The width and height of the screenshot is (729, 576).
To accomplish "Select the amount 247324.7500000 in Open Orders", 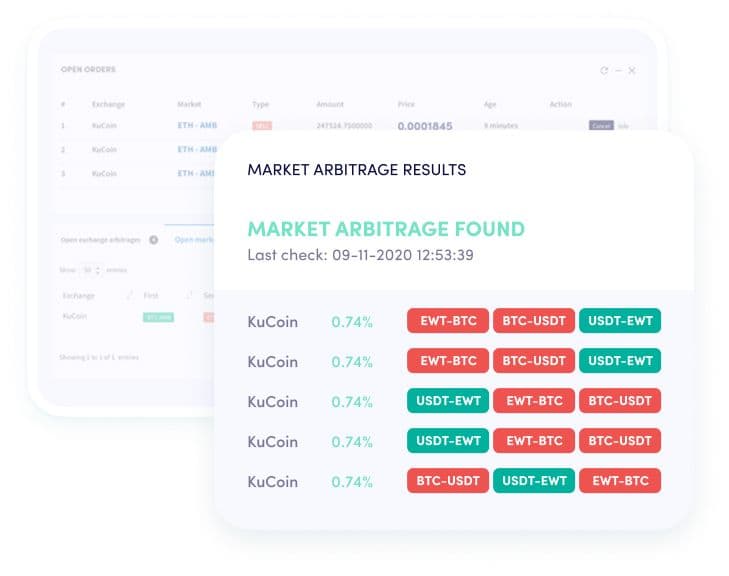I will 344,126.
